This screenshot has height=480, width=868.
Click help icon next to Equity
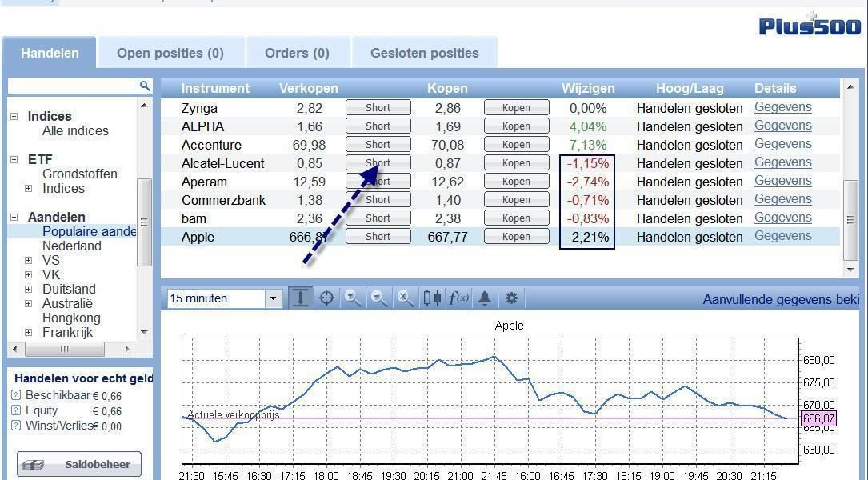16,410
